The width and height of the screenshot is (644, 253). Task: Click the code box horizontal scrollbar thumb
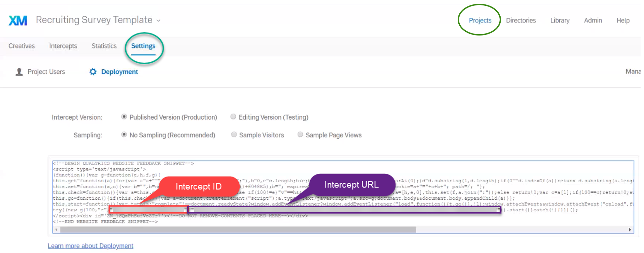[x=238, y=230]
